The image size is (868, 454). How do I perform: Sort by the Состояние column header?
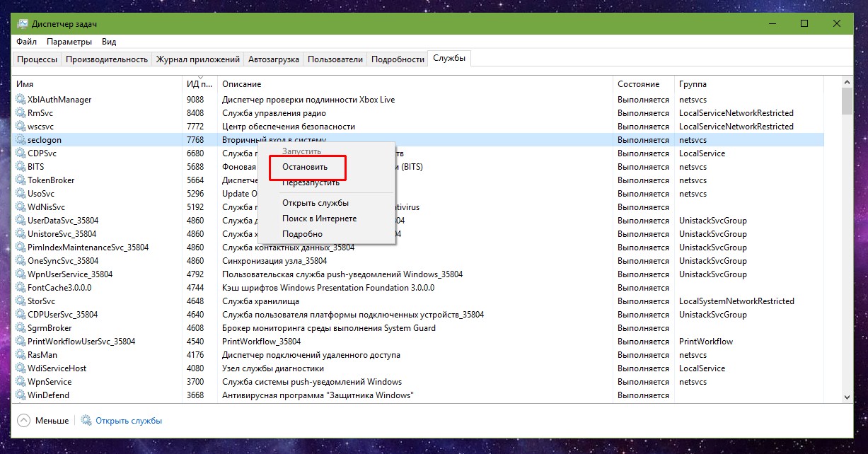(x=643, y=84)
